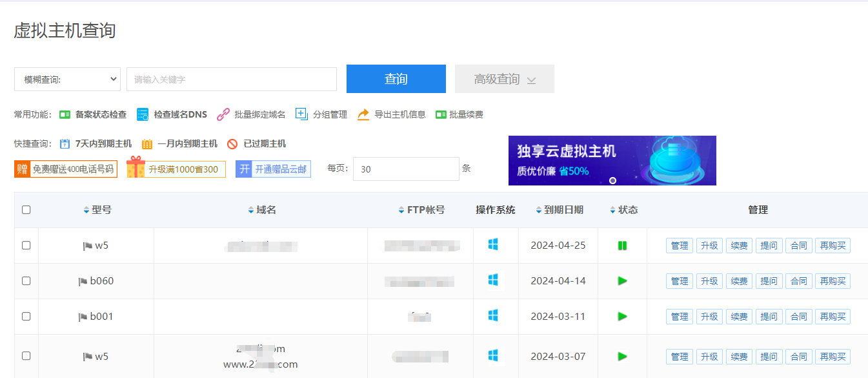Check the checkbox for the b060 row
868x378 pixels.
click(26, 281)
